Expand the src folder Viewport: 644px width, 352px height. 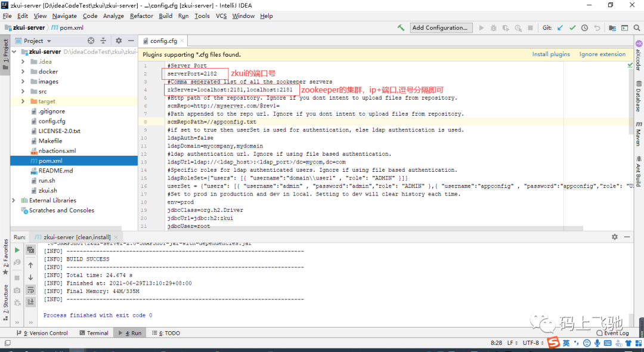coord(23,91)
